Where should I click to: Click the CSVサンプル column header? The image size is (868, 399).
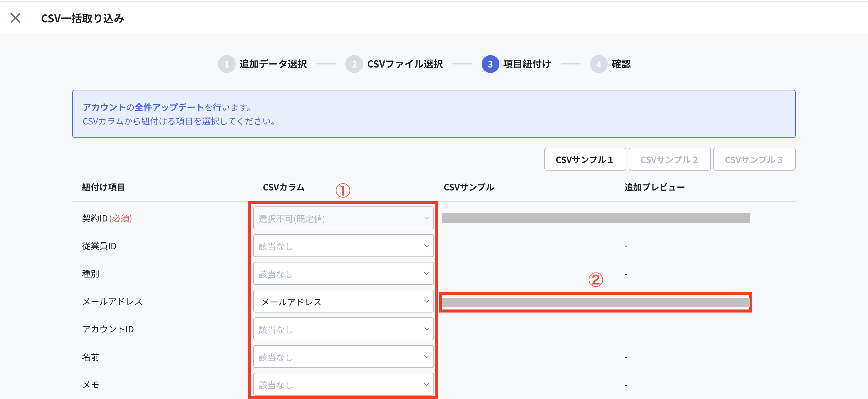(x=469, y=187)
